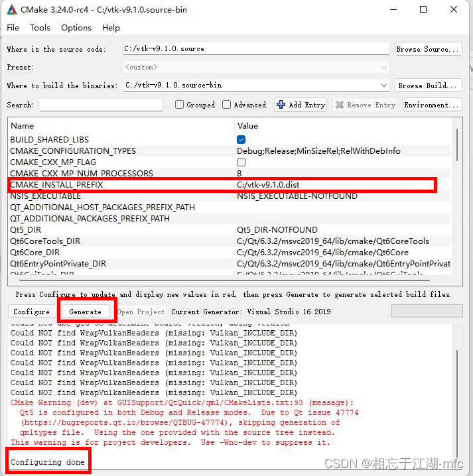This screenshot has width=473, height=476.
Task: Click the Open Project button
Action: [x=141, y=312]
